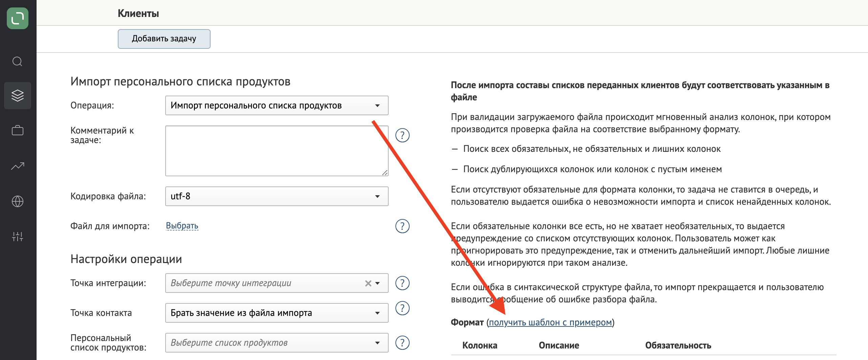The image size is (868, 360).
Task: Click the Колонка table header
Action: [480, 345]
